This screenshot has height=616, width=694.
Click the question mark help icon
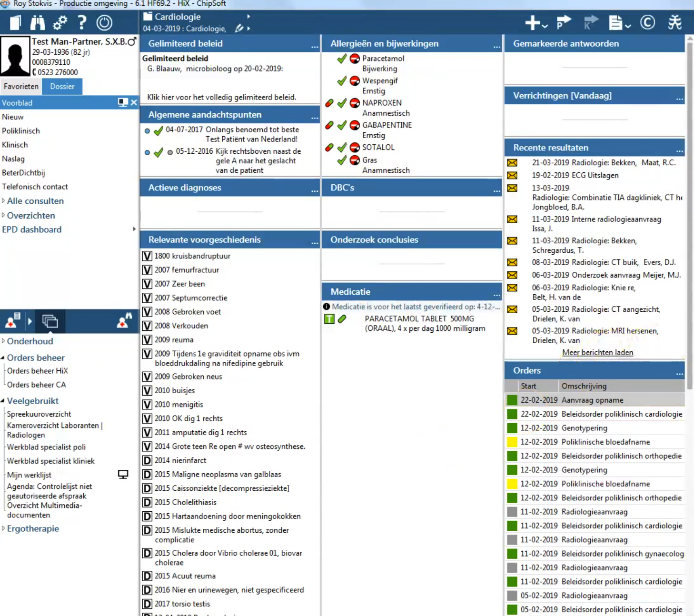(82, 22)
